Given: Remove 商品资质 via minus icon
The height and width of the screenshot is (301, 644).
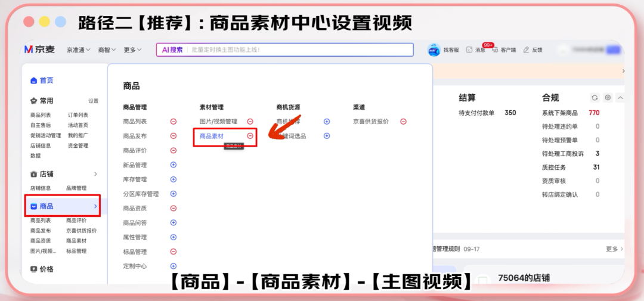Looking at the screenshot, I should [174, 208].
